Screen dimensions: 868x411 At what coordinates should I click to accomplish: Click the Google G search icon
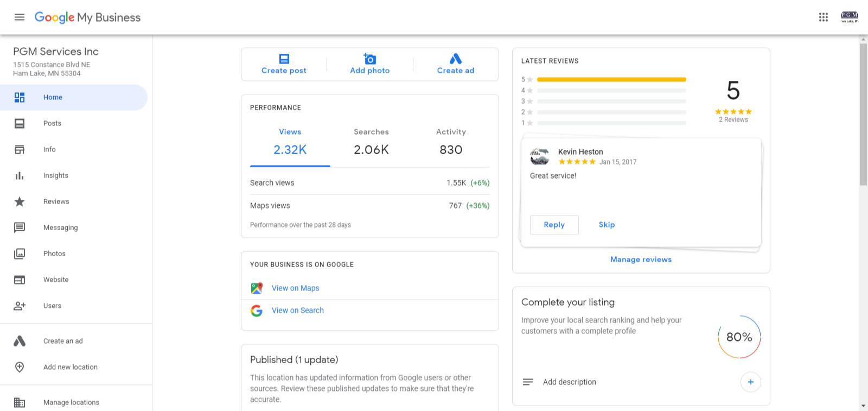[257, 311]
